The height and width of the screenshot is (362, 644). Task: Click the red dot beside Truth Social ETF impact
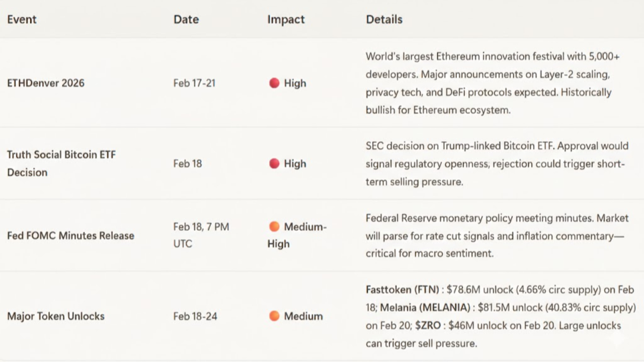(274, 163)
